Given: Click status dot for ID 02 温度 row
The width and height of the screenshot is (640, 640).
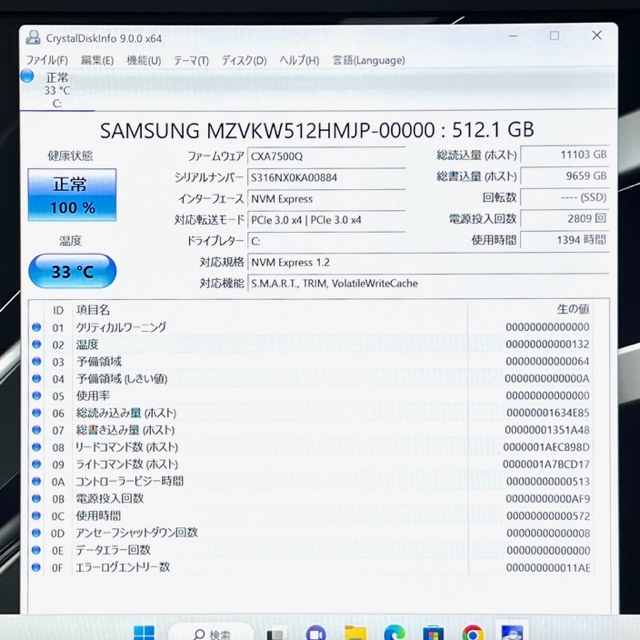Looking at the screenshot, I should pyautogui.click(x=36, y=344).
